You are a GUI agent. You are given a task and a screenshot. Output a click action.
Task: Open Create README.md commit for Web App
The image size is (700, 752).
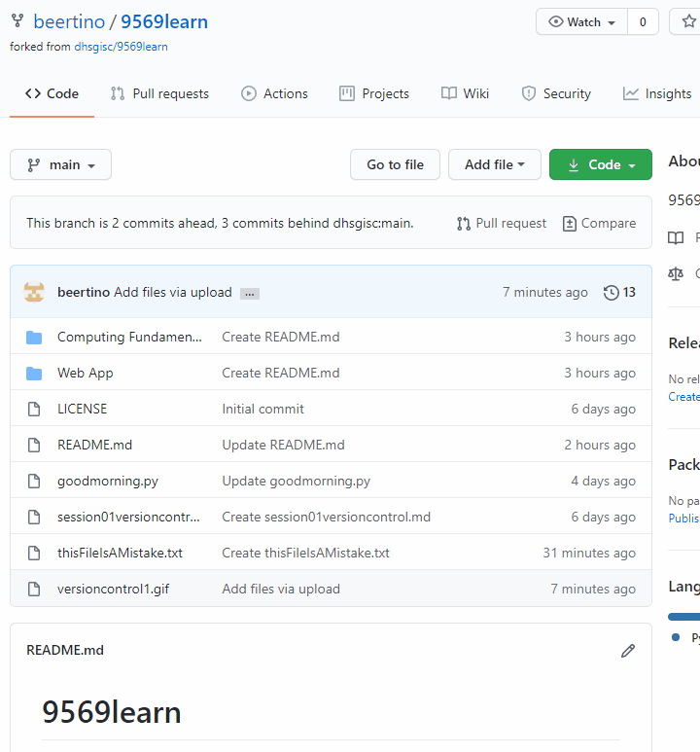coord(280,374)
